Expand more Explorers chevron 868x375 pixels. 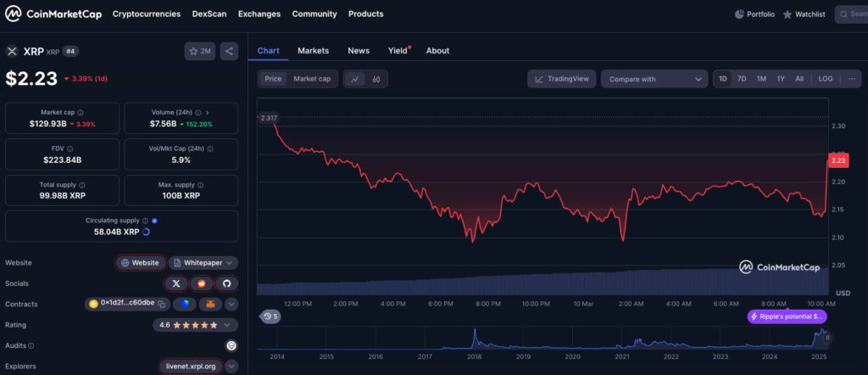pyautogui.click(x=231, y=367)
